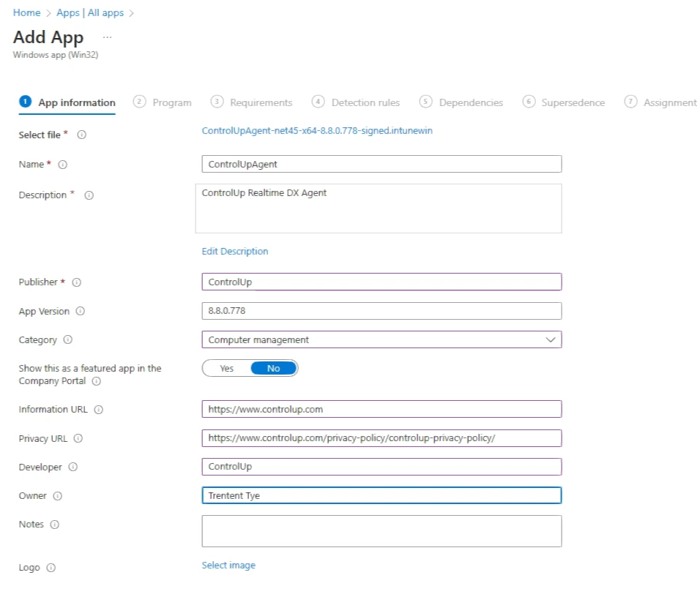Image resolution: width=697 pixels, height=616 pixels.
Task: Click the Owner field containing Trentent Tye
Action: (381, 495)
